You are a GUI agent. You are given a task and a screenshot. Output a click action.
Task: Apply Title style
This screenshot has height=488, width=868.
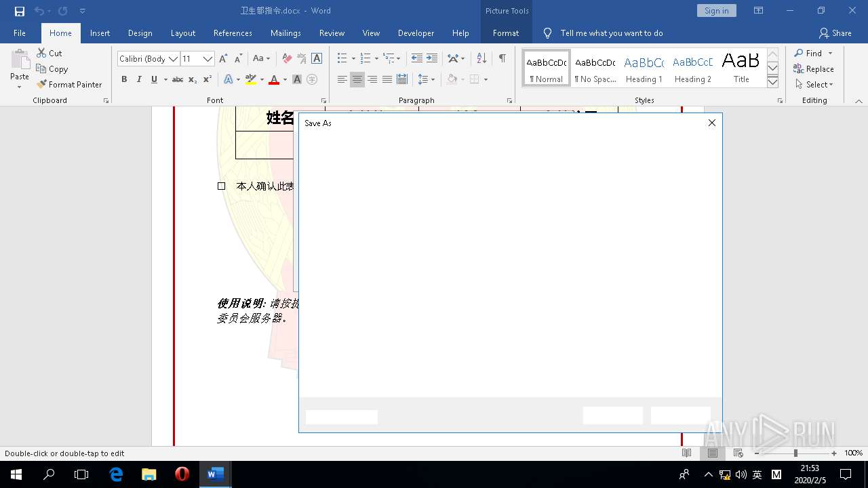pos(741,68)
